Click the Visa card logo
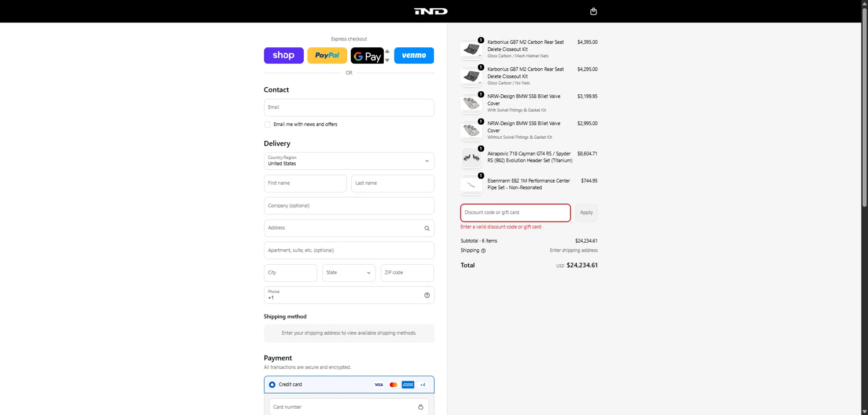Viewport: 868px width, 415px height. [378, 385]
